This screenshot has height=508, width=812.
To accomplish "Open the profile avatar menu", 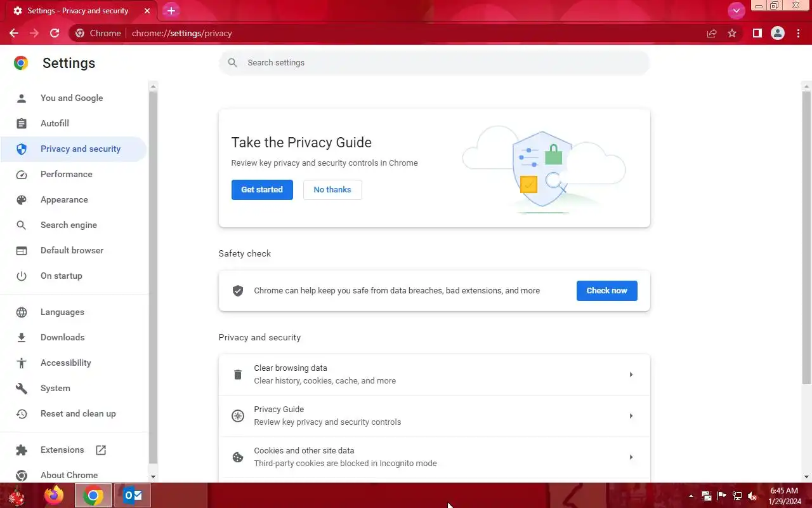I will click(778, 33).
